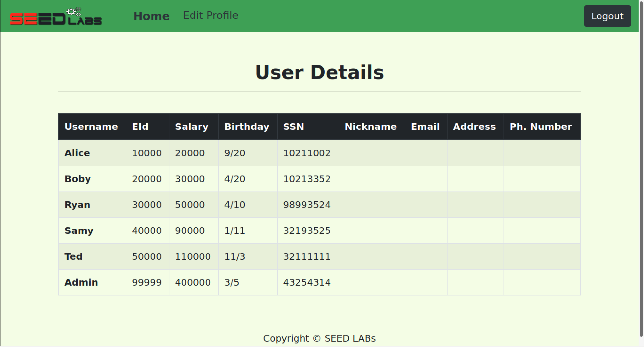Click Admin's salary value 400000

click(x=193, y=283)
